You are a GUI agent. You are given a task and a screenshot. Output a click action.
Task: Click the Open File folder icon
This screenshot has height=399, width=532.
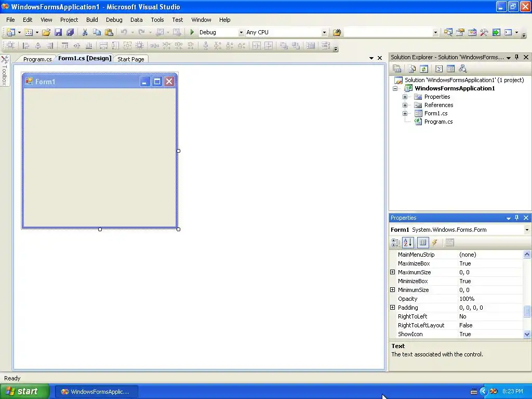pos(46,32)
